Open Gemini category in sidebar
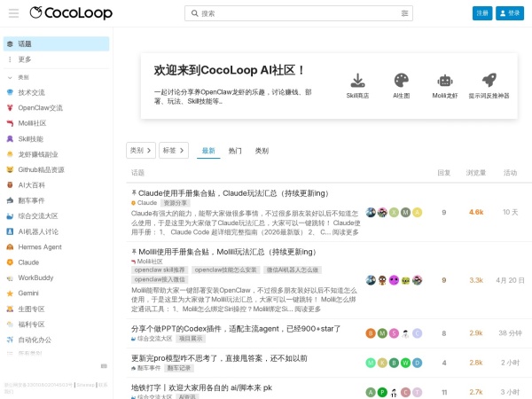532x399 pixels. (x=28, y=293)
